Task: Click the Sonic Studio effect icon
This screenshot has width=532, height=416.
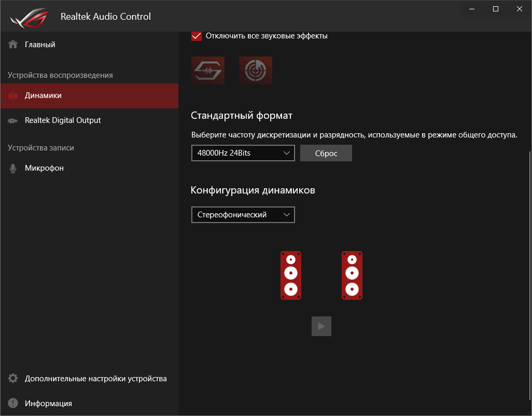Action: pyautogui.click(x=208, y=71)
